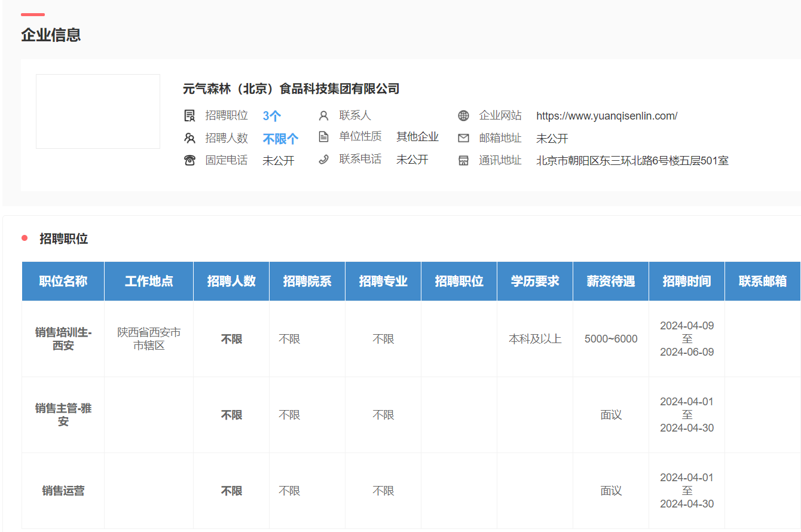Click the 联系人 person icon

pyautogui.click(x=323, y=115)
